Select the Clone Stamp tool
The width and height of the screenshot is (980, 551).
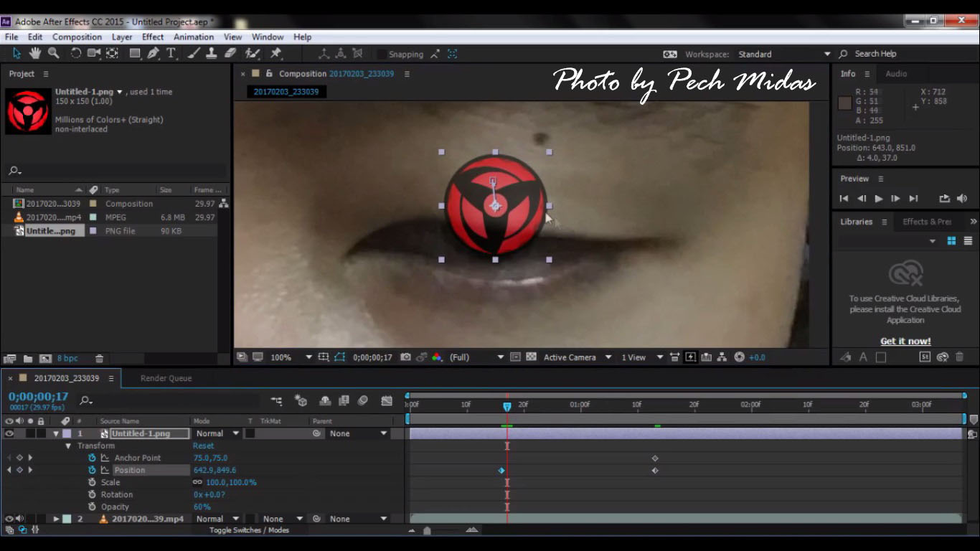click(x=212, y=53)
